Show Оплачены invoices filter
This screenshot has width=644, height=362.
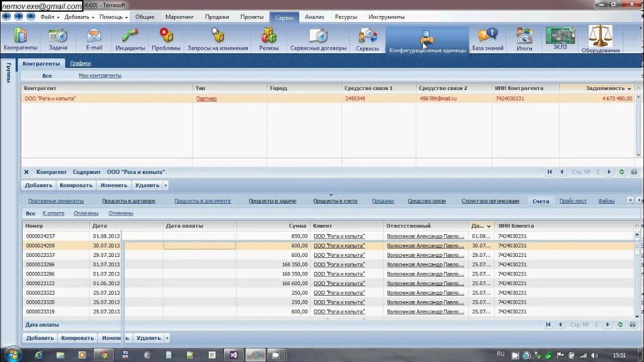tap(86, 213)
